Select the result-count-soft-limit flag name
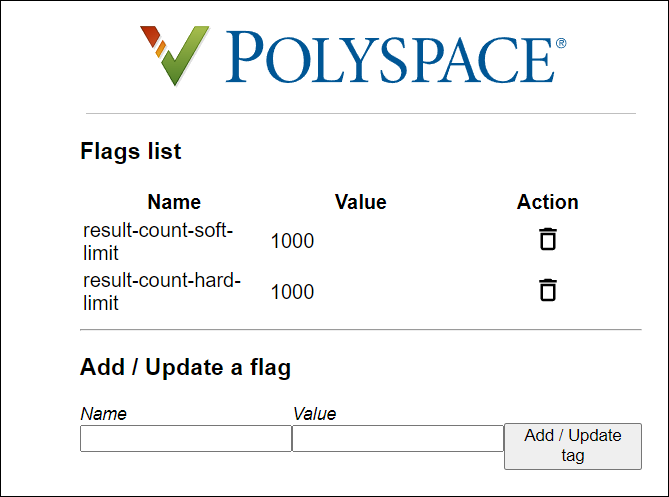Image resolution: width=669 pixels, height=497 pixels. coord(157,242)
